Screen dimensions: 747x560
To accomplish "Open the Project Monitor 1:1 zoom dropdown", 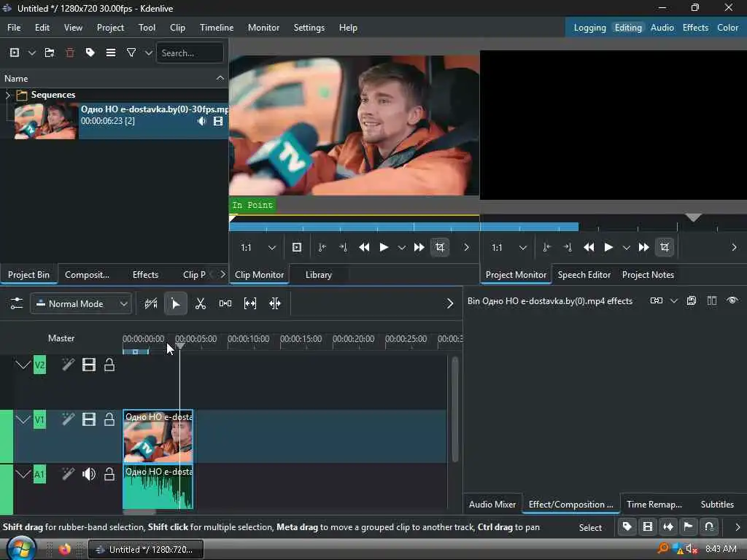I will (x=509, y=248).
